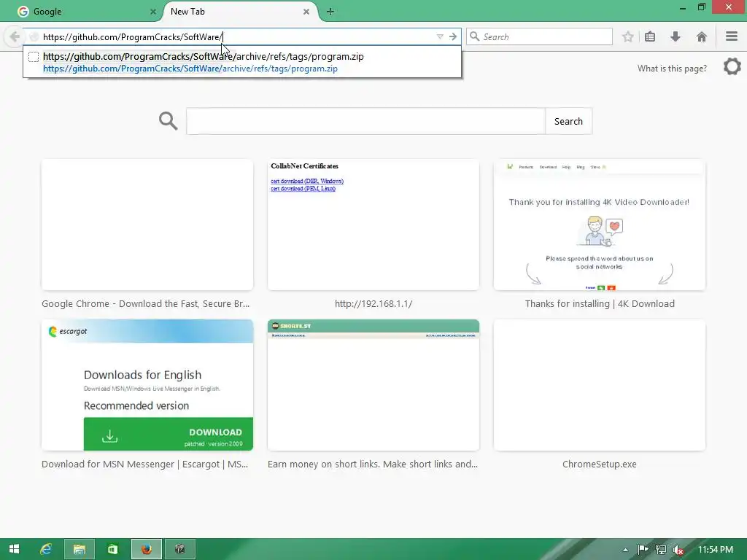Show hidden system tray icons
747x560 pixels.
pos(625,550)
